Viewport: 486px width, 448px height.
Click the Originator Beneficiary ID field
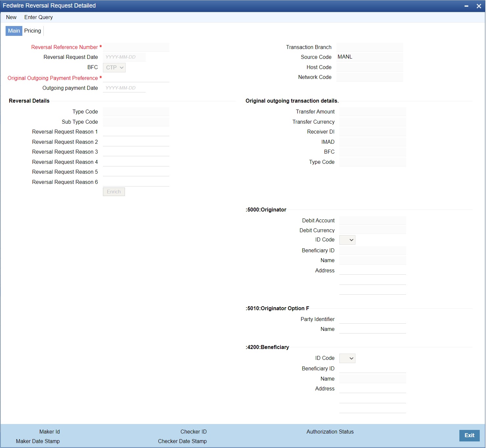pos(373,250)
